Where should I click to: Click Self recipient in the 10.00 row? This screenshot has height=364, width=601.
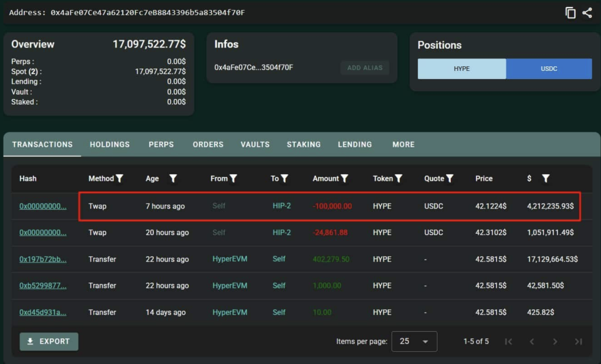279,312
